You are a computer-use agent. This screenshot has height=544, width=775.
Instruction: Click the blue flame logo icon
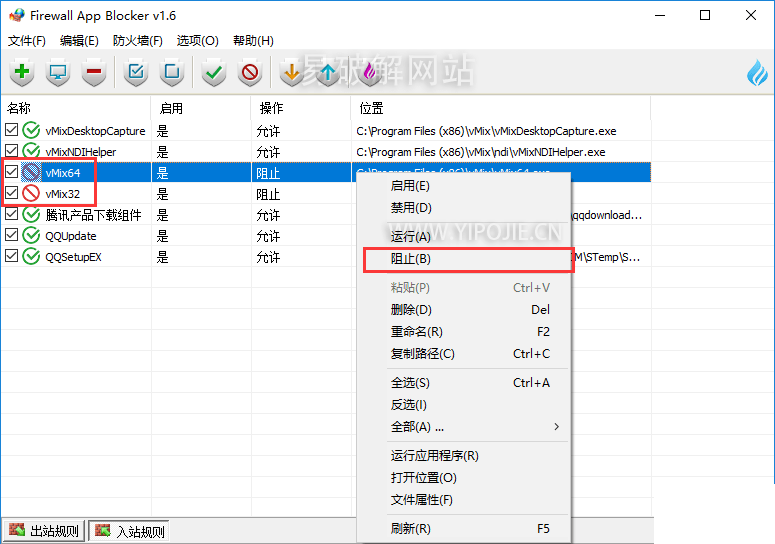tap(757, 73)
